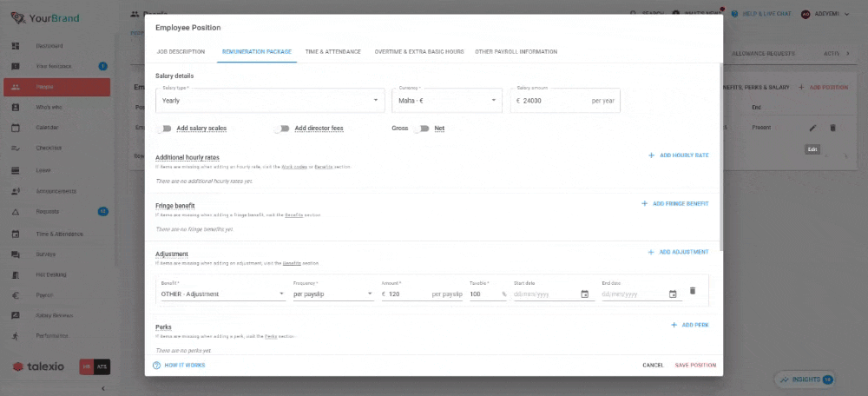
Task: Click the Calendar icon in sidebar
Action: (x=16, y=128)
